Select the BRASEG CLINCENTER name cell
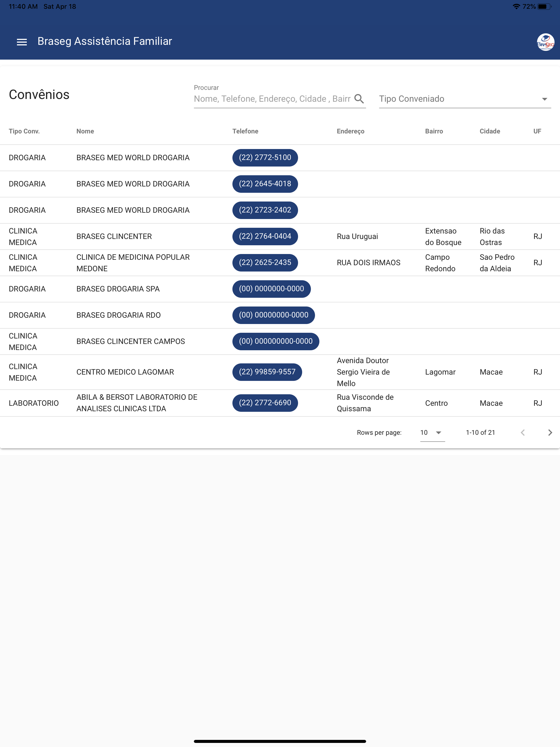This screenshot has height=747, width=560. click(114, 237)
